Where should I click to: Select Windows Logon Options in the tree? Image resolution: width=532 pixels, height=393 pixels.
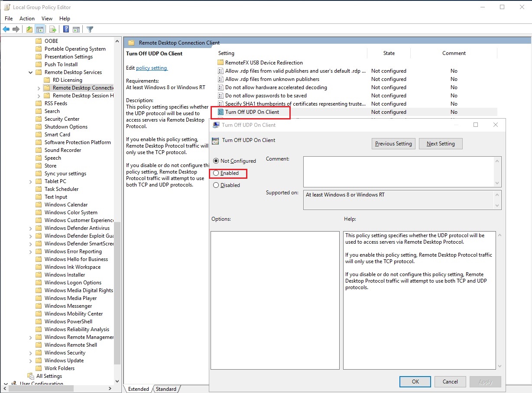(x=73, y=283)
